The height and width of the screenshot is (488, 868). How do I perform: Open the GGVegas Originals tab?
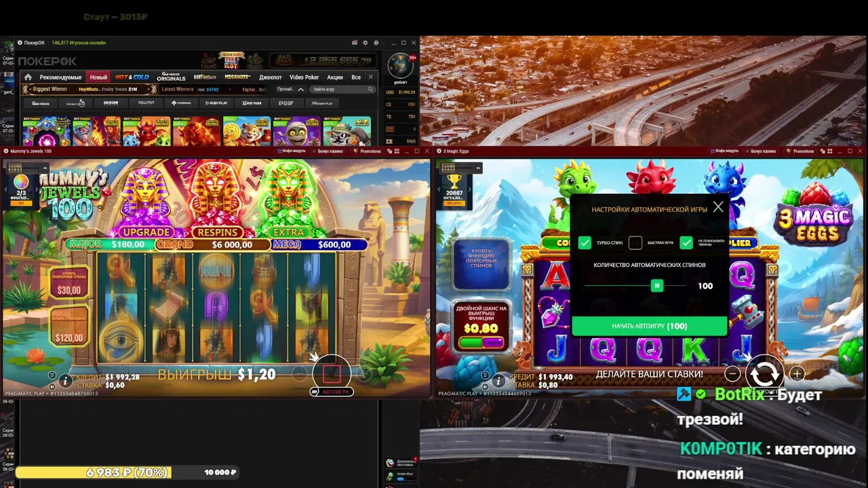coord(171,77)
